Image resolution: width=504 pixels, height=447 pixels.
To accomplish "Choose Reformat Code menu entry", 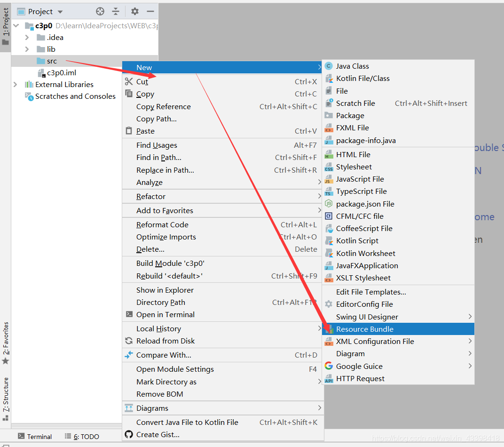I will click(x=222, y=225).
